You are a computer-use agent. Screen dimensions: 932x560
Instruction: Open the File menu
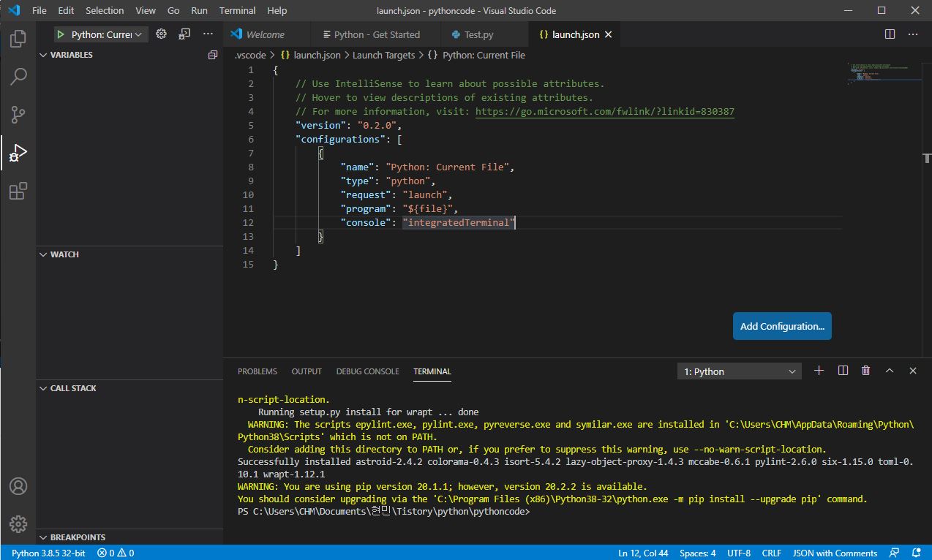pyautogui.click(x=40, y=10)
